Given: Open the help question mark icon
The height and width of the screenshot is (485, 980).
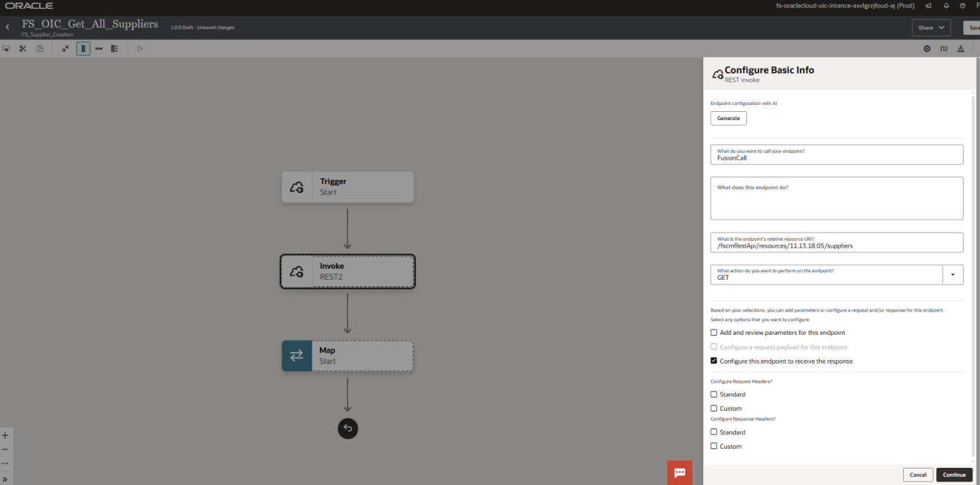Looking at the screenshot, I should 963,5.
